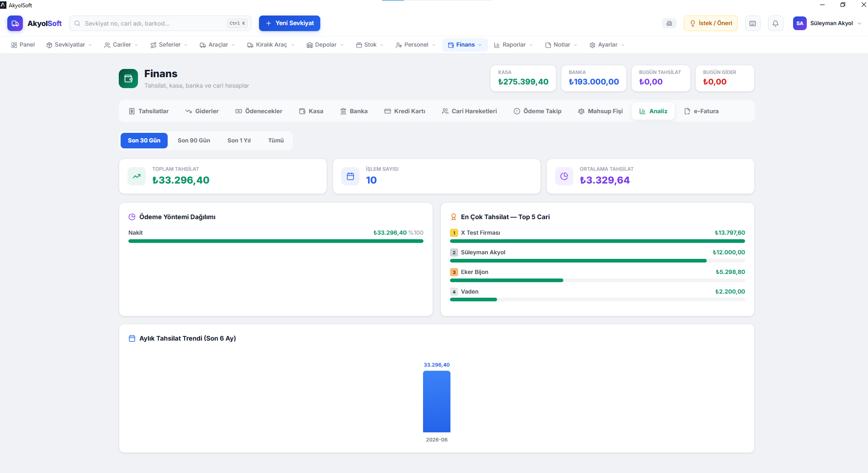Screen dimensions: 868x473
Task: Expand the Araçlar dropdown
Action: click(218, 45)
